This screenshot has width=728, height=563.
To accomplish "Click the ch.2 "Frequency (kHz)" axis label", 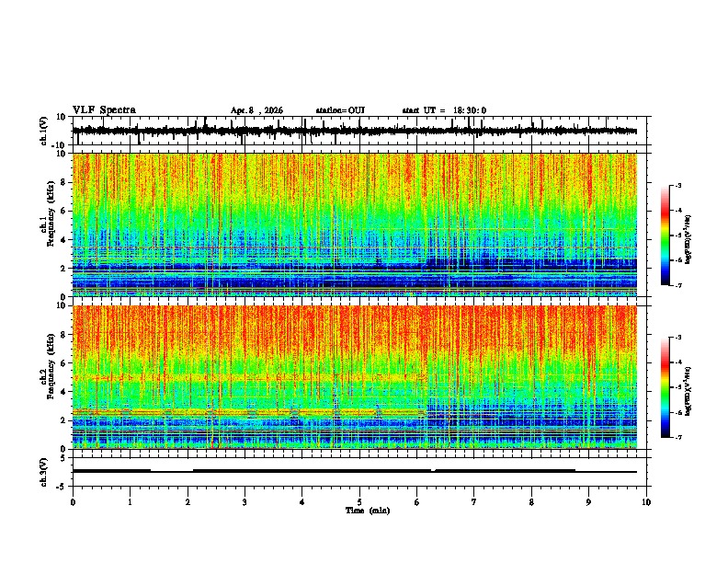I will [51, 366].
